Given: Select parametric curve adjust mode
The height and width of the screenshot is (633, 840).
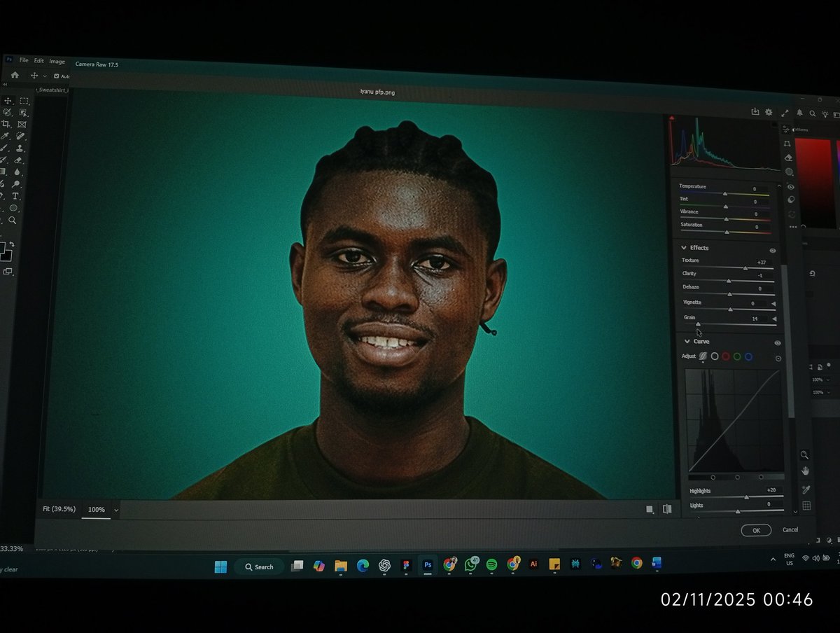Looking at the screenshot, I should [703, 356].
